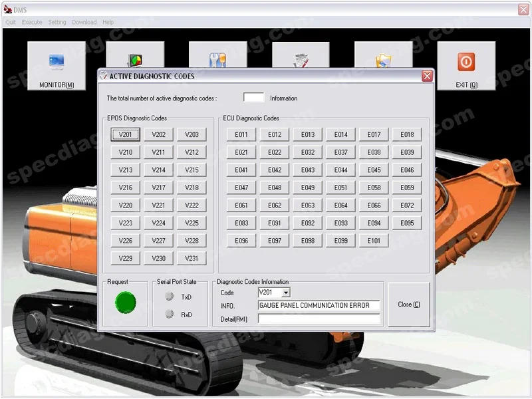This screenshot has width=532, height=399.
Task: Select ECU diagnostic code E011
Action: 241,134
